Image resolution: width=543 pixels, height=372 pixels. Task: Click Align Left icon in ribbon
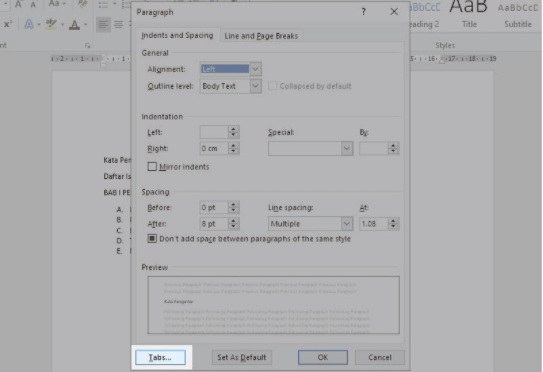point(103,24)
